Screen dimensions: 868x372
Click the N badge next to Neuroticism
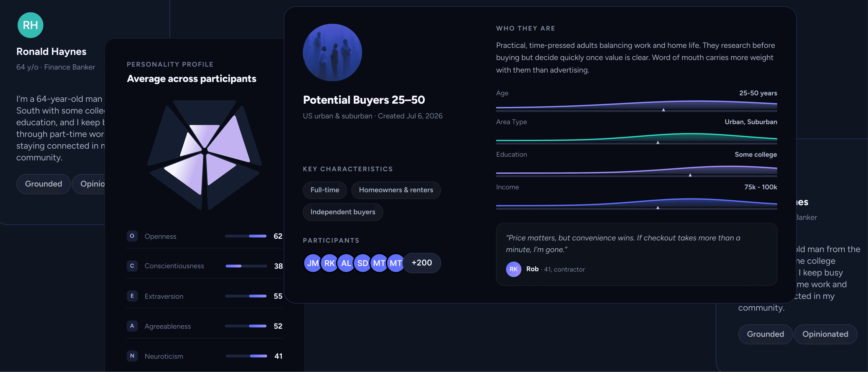tap(132, 356)
